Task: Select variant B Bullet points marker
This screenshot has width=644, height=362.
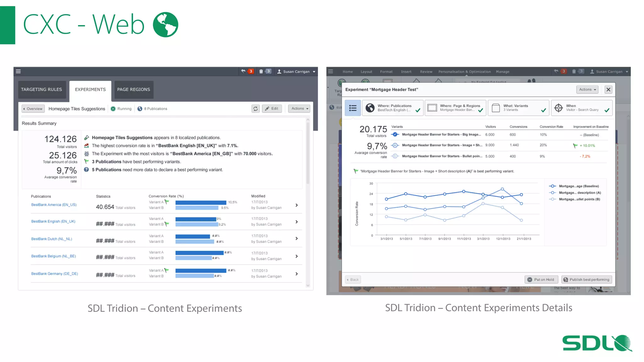Action: 395,156
